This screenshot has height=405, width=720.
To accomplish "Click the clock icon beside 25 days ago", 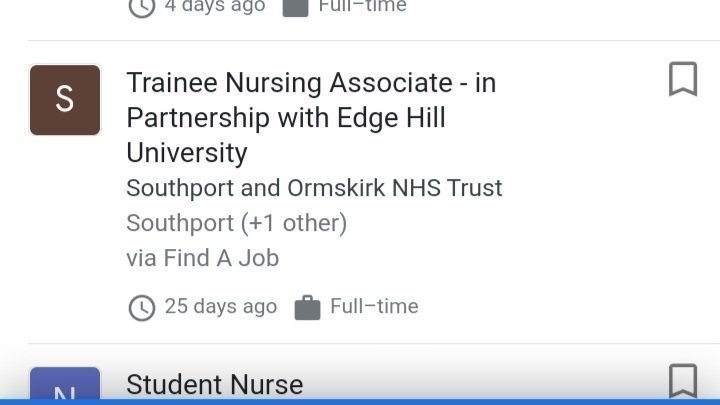I will pyautogui.click(x=142, y=307).
